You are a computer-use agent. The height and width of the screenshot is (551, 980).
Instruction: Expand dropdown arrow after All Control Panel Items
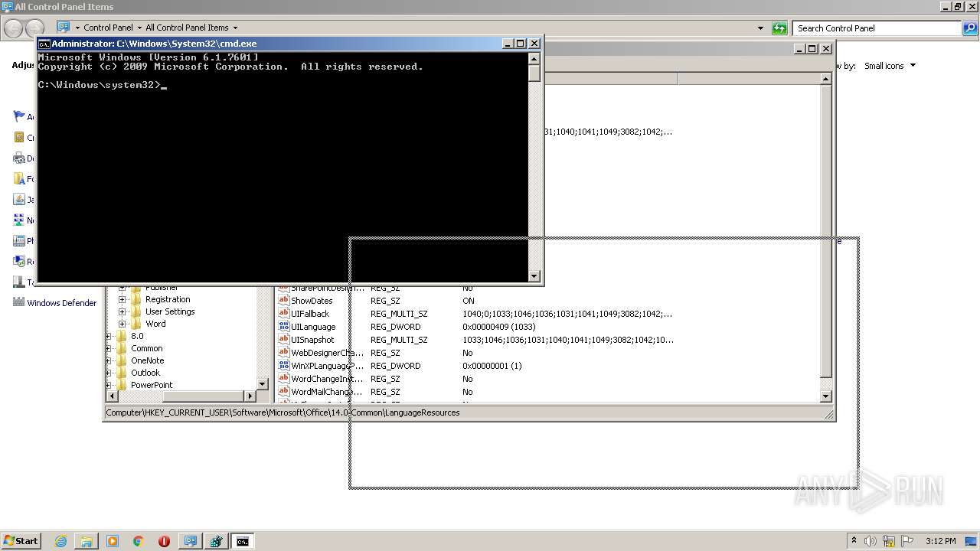(x=235, y=28)
